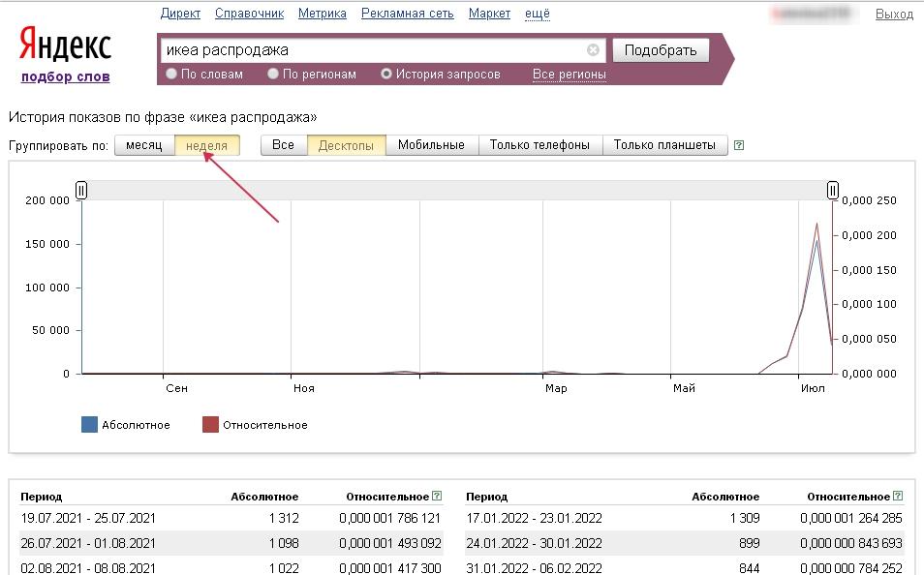Click the search query input field
Viewport: 924px width, 575px height.
click(373, 50)
